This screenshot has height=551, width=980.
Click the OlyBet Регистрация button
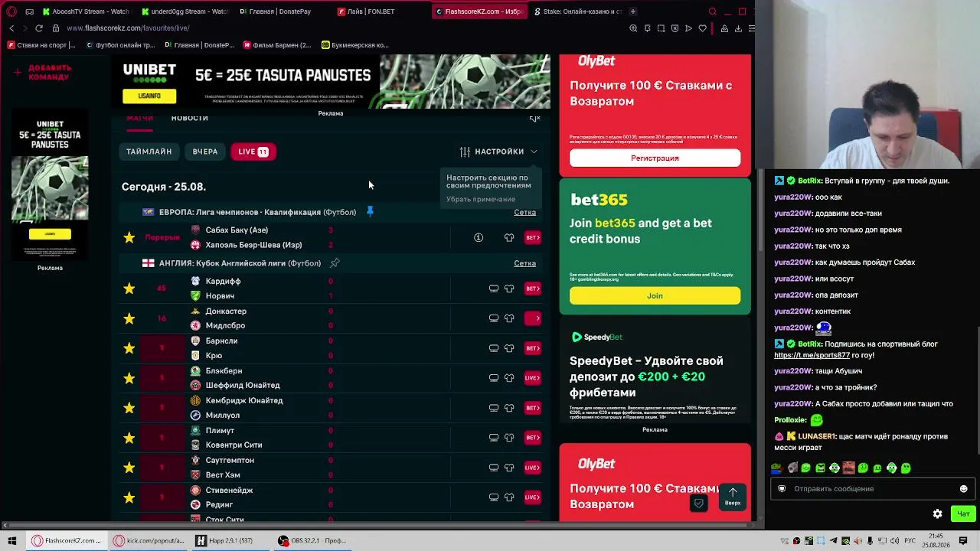655,158
